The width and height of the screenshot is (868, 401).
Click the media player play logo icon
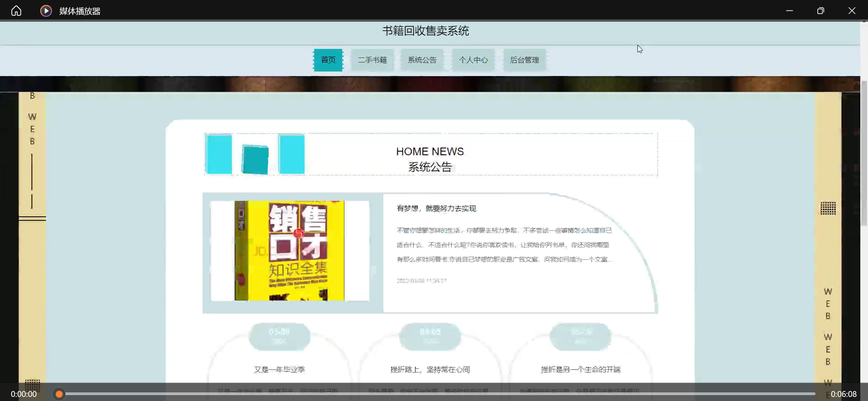coord(46,10)
